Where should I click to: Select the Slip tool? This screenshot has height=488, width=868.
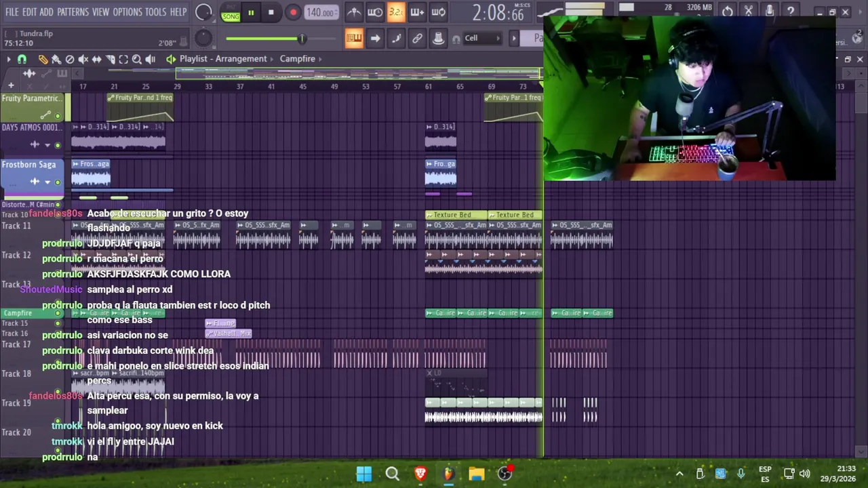(x=96, y=60)
